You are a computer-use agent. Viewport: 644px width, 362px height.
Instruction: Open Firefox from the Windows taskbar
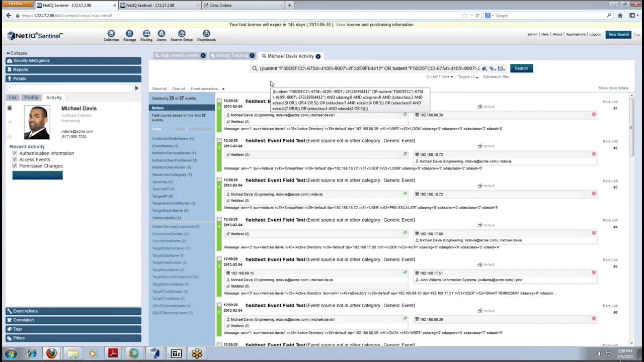click(x=51, y=353)
